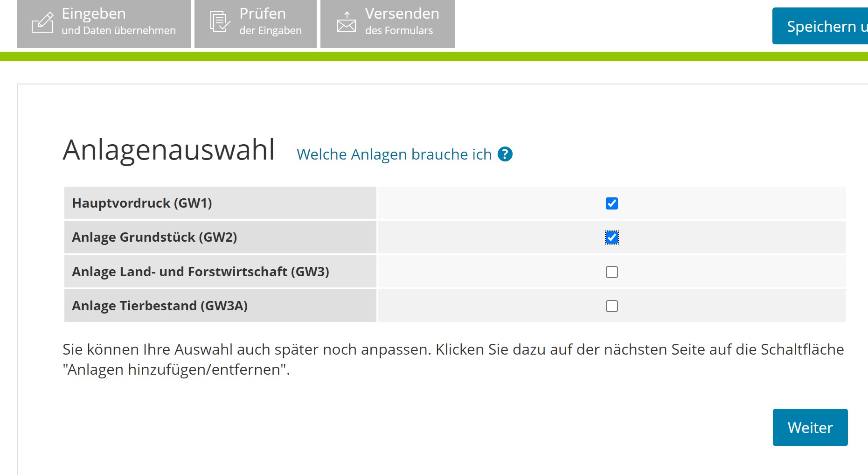Click the Weiter button
Screen dimensions: 868x475
810,427
